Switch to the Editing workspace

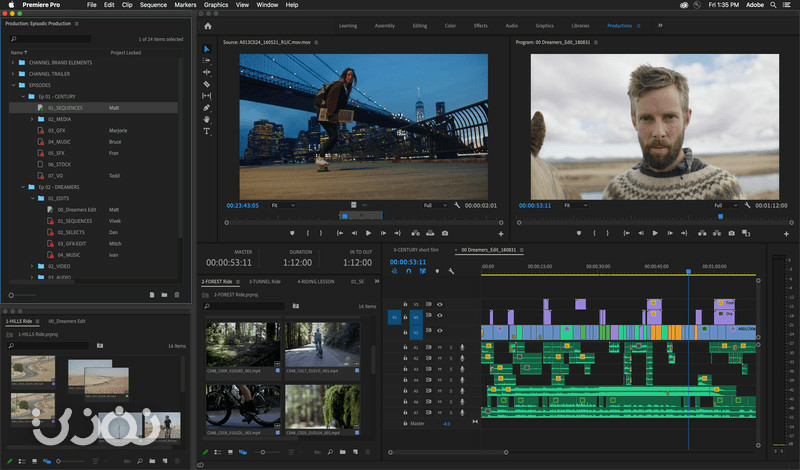pyautogui.click(x=420, y=26)
